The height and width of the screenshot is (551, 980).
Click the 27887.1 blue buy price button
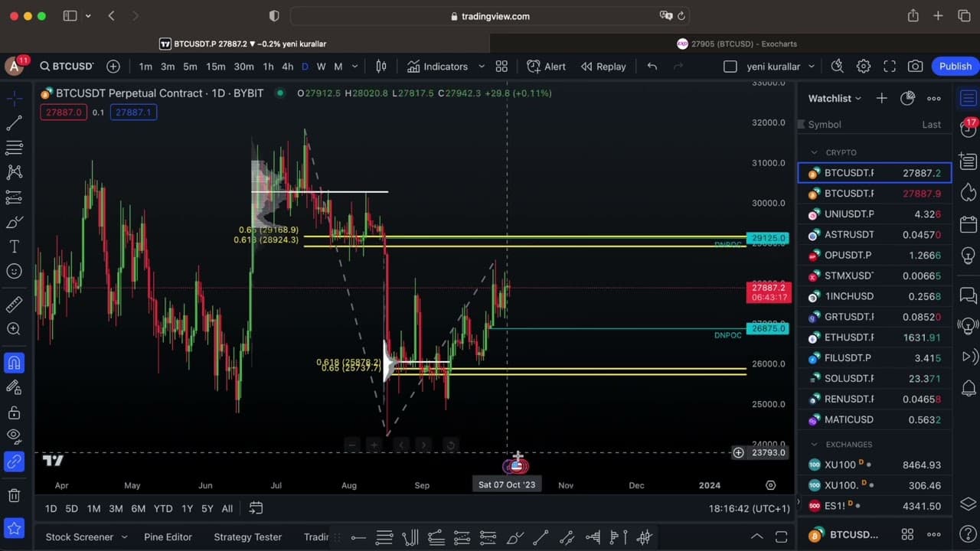[133, 112]
